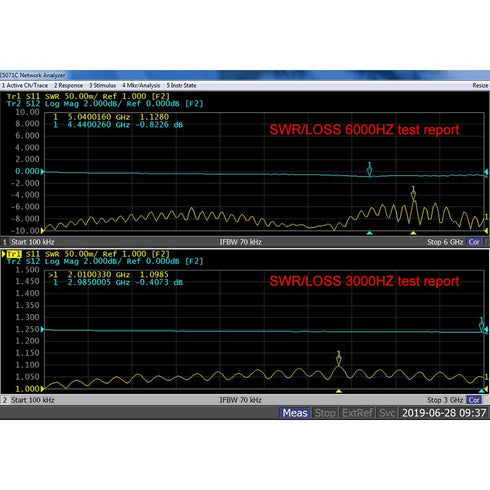Click 10.00 scale value on upper Y axis
Image resolution: width=490 pixels, height=490 pixels.
(27, 112)
